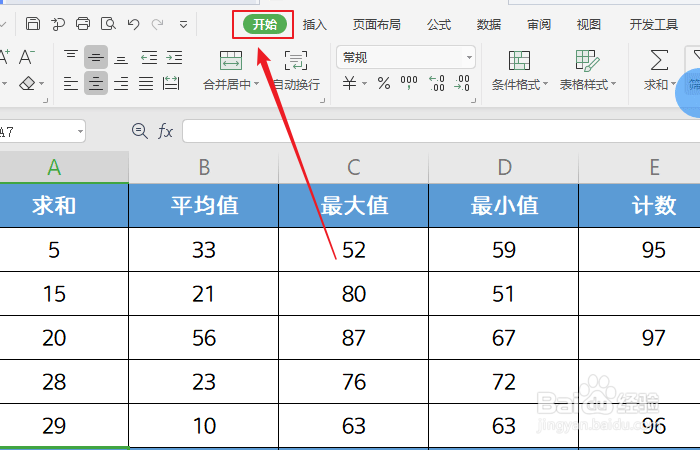The height and width of the screenshot is (450, 700).
Task: Click the fx insert function icon
Action: pyautogui.click(x=165, y=131)
